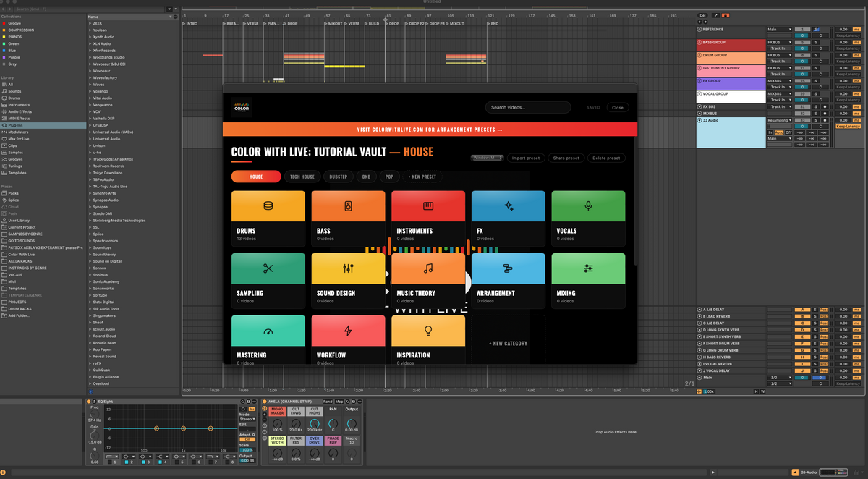Select the HOUSE preset tab
This screenshot has height=479, width=868.
coord(256,177)
